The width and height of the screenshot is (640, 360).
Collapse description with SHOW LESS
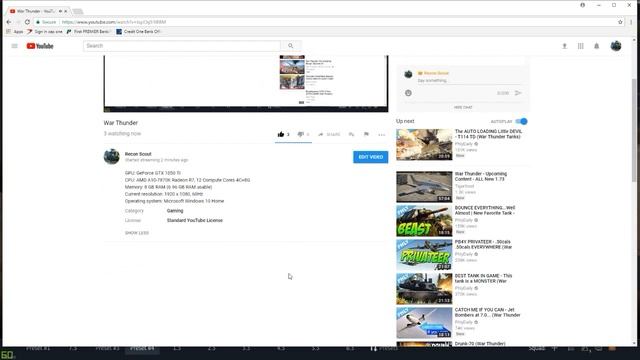tap(137, 233)
